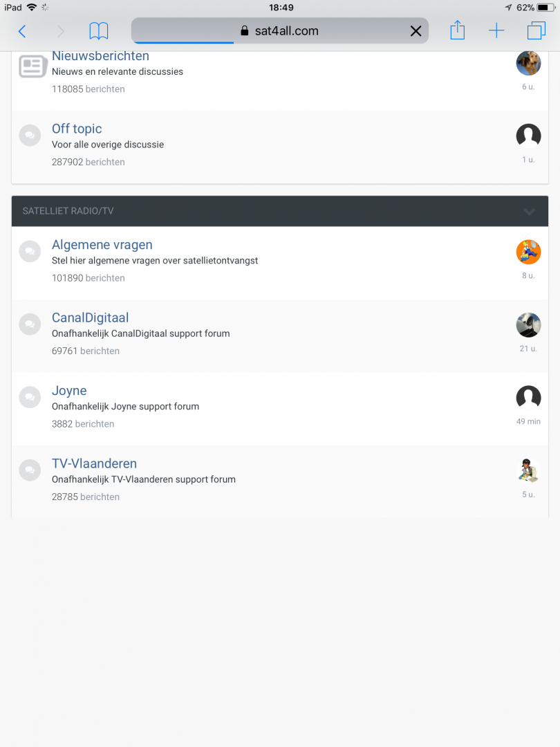Click the Nieuwsberichten newspaper forum icon

pyautogui.click(x=32, y=66)
